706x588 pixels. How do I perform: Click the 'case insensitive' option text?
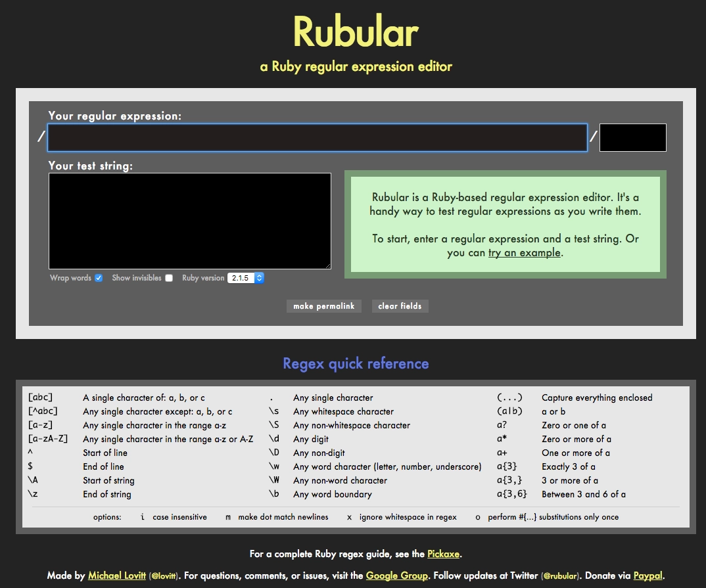[x=179, y=517]
